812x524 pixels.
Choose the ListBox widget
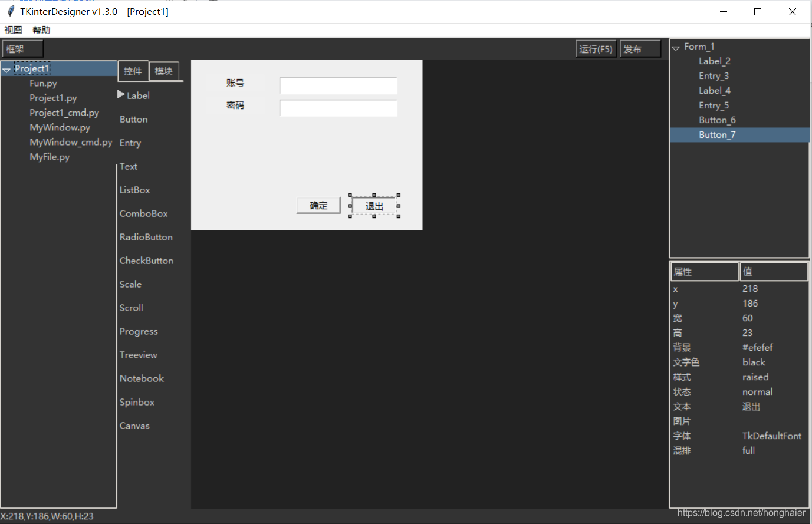(134, 190)
